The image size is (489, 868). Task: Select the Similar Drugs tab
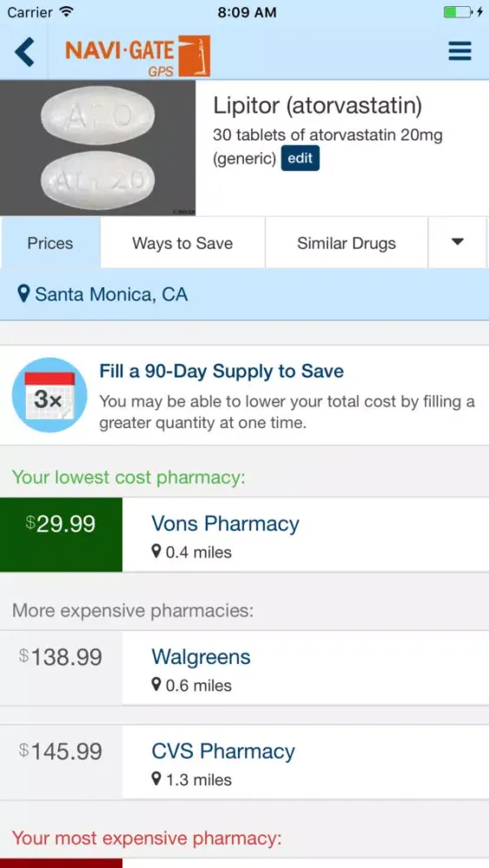tap(347, 242)
